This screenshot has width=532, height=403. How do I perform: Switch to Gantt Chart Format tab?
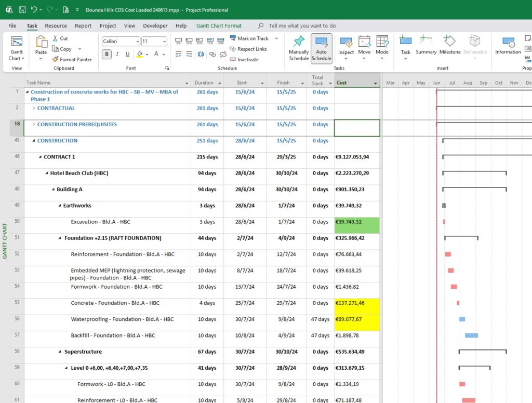(x=219, y=25)
